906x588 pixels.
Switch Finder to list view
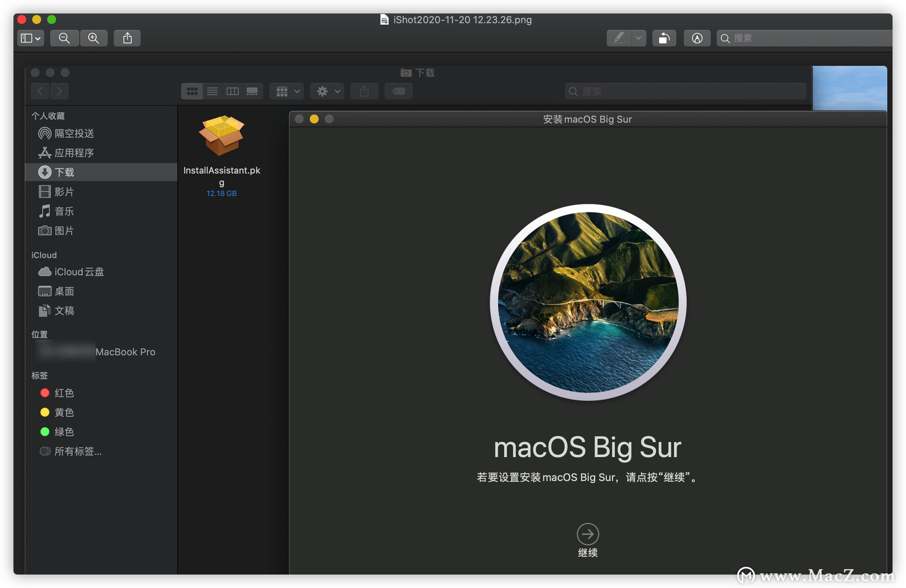click(212, 91)
